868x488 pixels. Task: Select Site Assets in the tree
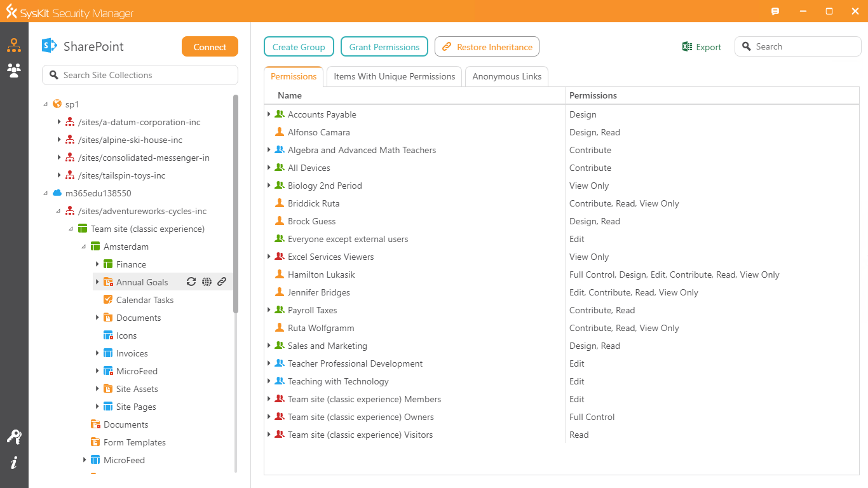coord(137,389)
